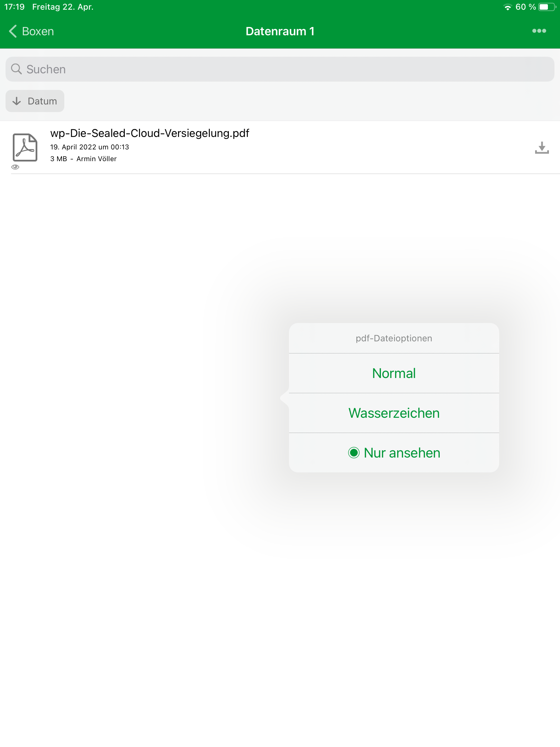
Task: Tap the battery status icon
Action: point(547,7)
